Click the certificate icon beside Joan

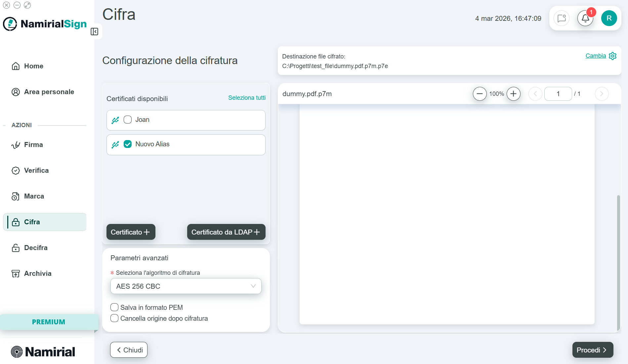(115, 120)
